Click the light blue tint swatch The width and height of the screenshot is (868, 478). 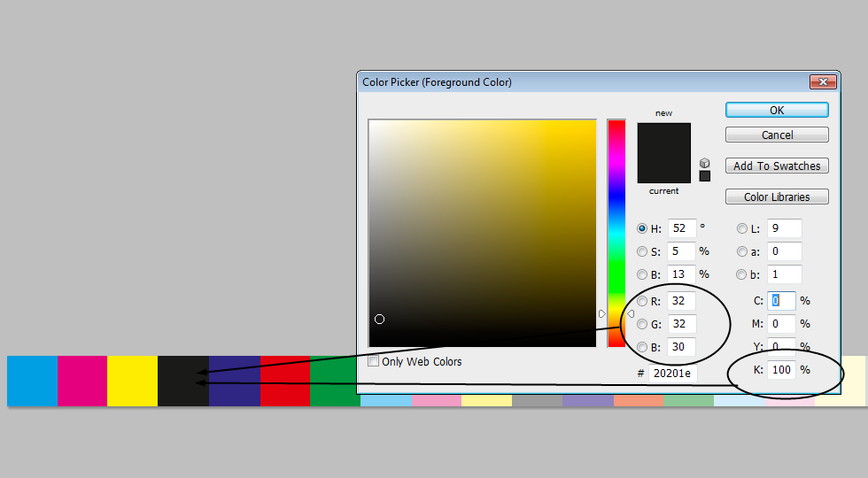click(386, 400)
